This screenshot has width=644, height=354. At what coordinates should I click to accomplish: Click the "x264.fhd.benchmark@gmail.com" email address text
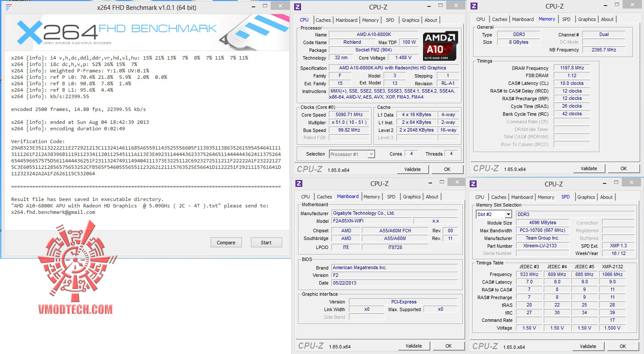pos(53,212)
